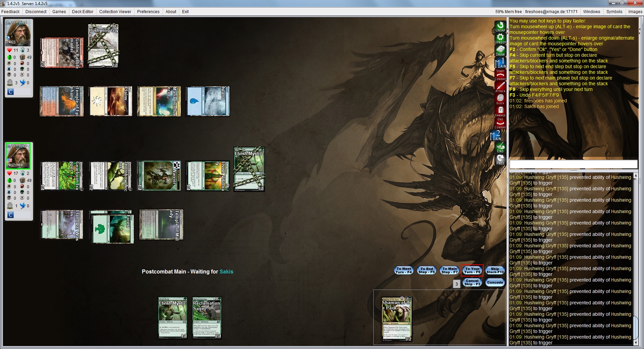Open fireshoes's graveyard tombstone icon
Image resolution: width=644 pixels, height=349 pixels.
point(10,206)
